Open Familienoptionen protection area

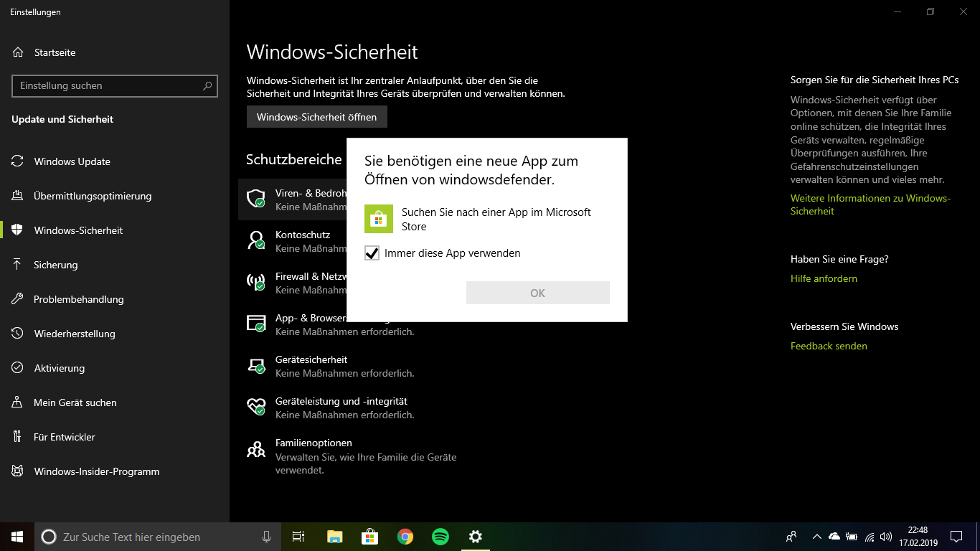(366, 456)
